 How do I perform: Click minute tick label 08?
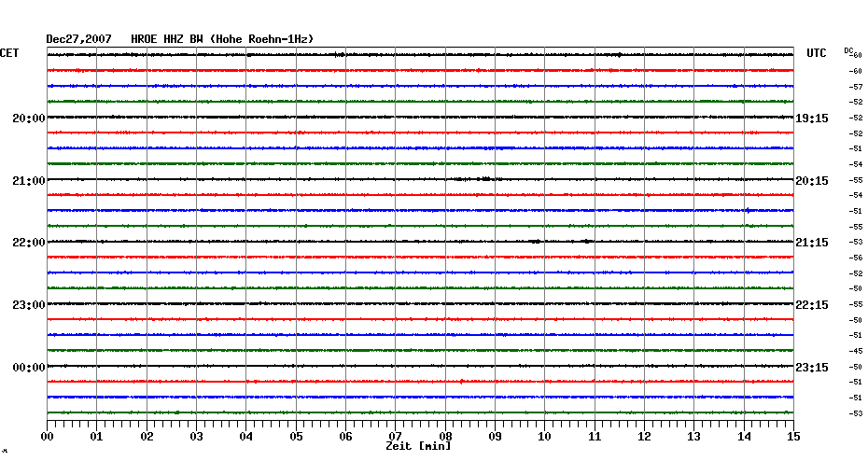coord(445,437)
